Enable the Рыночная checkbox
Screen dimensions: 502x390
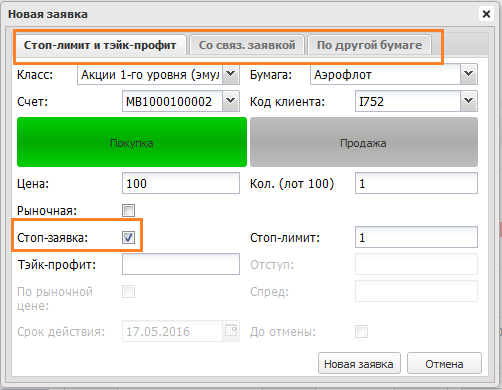[128, 211]
